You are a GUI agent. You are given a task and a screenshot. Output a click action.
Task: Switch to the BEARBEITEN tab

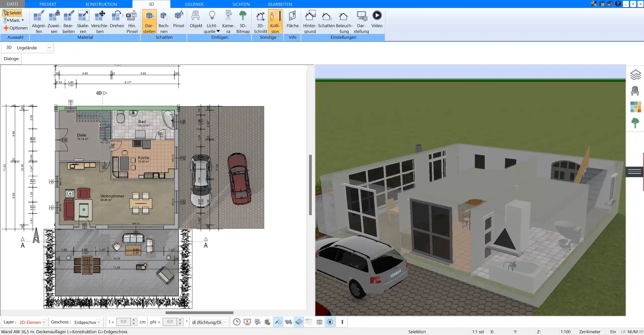pyautogui.click(x=280, y=4)
